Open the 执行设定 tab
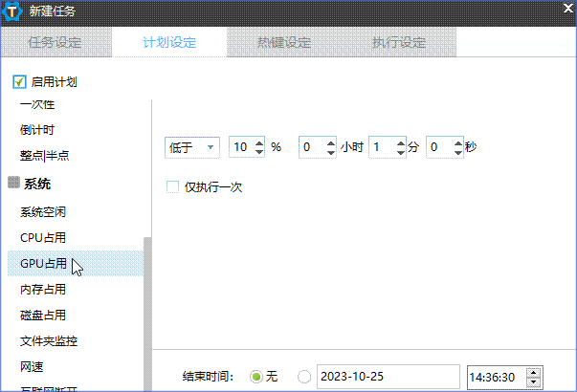Screen dimensions: 577x392 [399, 42]
